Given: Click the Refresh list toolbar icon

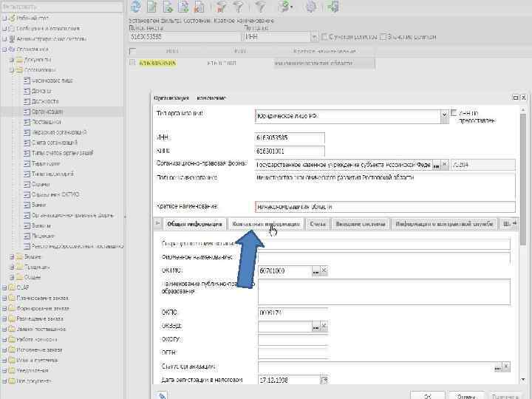Looking at the screenshot, I should [x=136, y=7].
